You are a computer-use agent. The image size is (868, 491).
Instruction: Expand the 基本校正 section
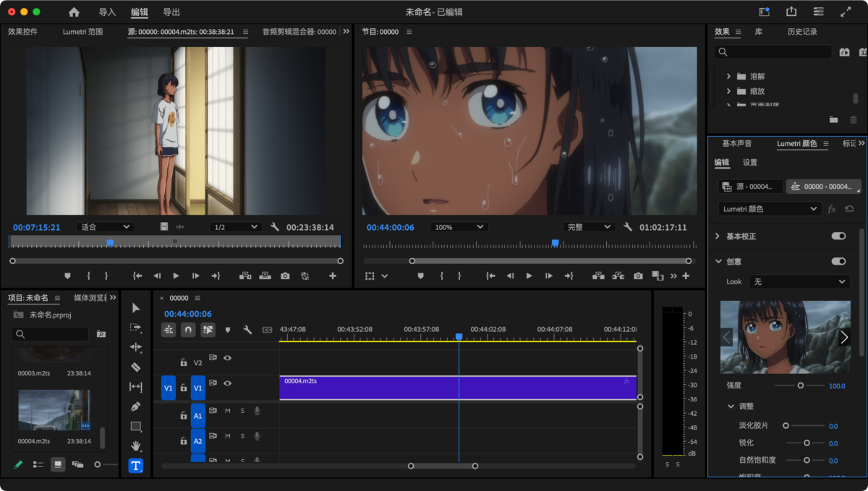(x=718, y=236)
